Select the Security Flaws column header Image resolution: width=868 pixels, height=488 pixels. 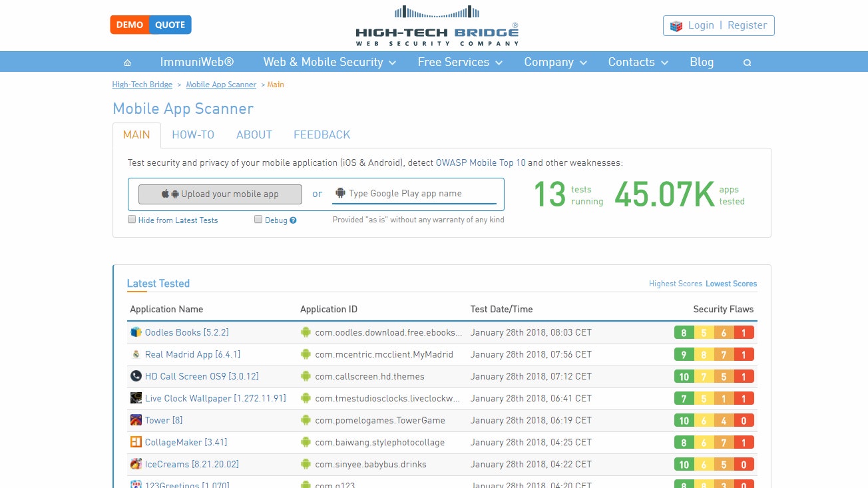pyautogui.click(x=724, y=309)
